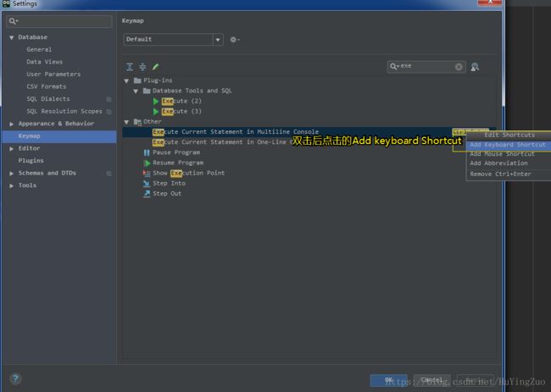The height and width of the screenshot is (392, 551).
Task: Select the Step Into action
Action: (x=169, y=183)
